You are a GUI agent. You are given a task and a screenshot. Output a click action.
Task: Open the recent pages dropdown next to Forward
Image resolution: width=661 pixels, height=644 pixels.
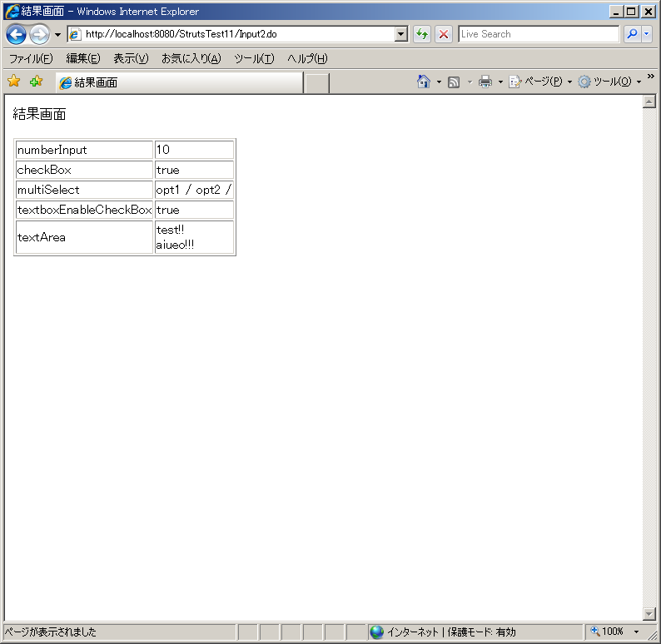[57, 35]
